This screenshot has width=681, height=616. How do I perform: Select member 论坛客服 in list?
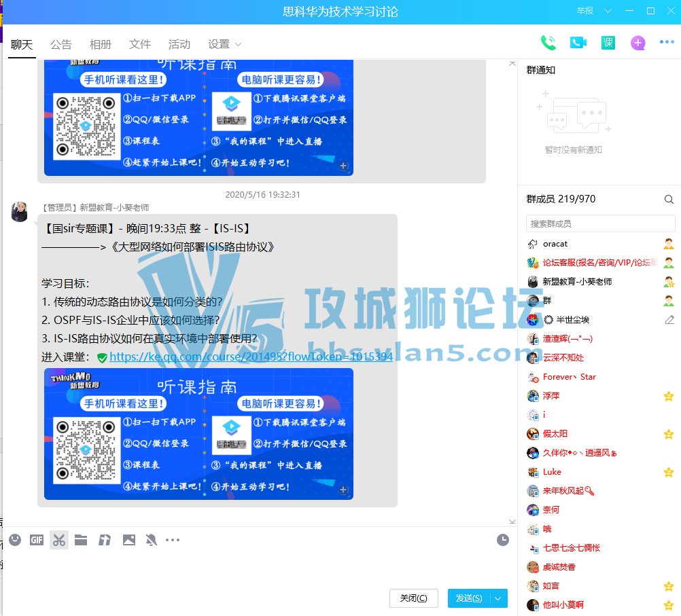pos(600,263)
